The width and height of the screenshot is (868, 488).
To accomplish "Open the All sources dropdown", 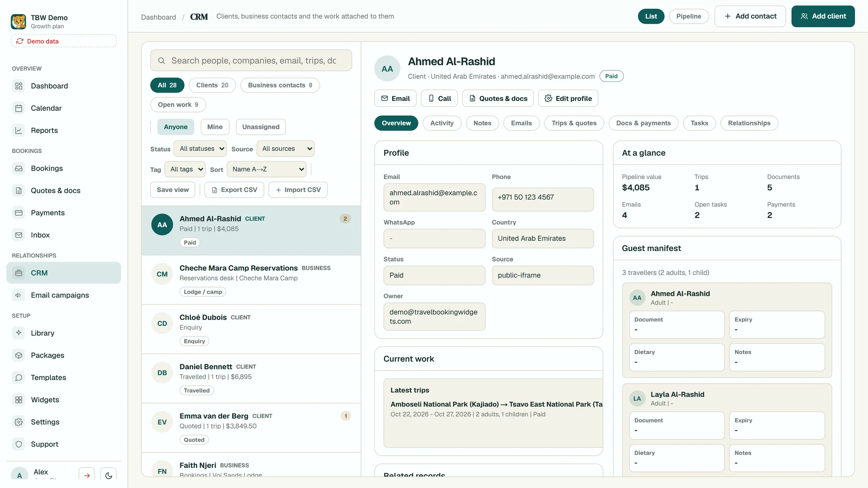I will coord(285,149).
